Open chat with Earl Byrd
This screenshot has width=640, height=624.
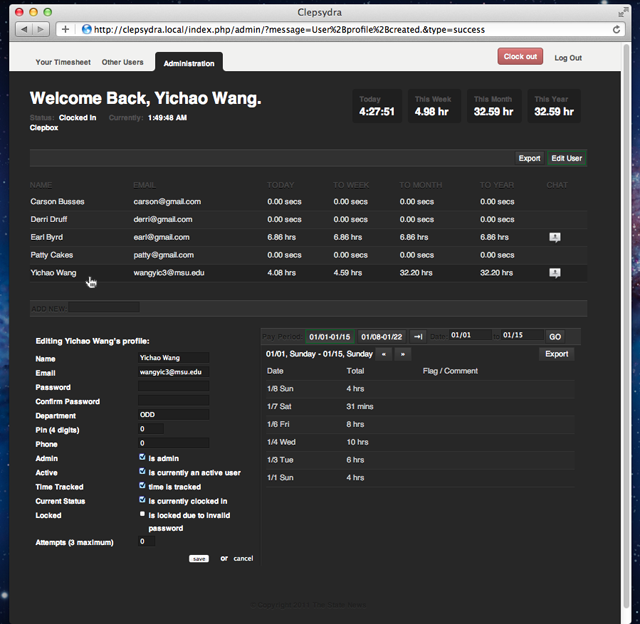(554, 237)
